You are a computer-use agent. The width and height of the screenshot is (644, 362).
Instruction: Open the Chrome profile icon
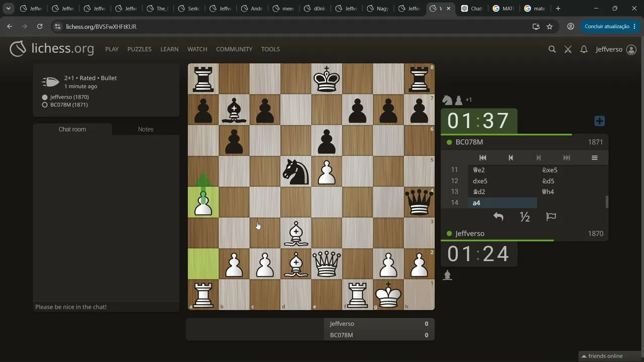point(571,26)
